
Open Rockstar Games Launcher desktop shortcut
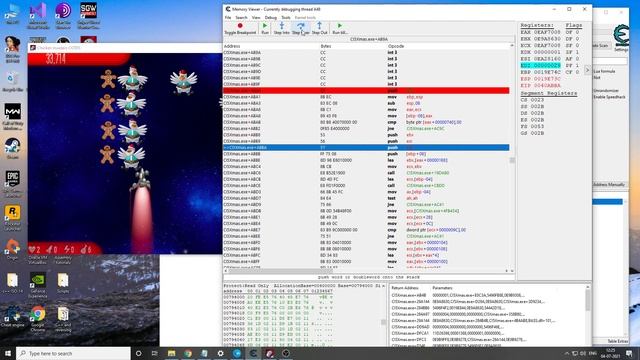tap(13, 217)
